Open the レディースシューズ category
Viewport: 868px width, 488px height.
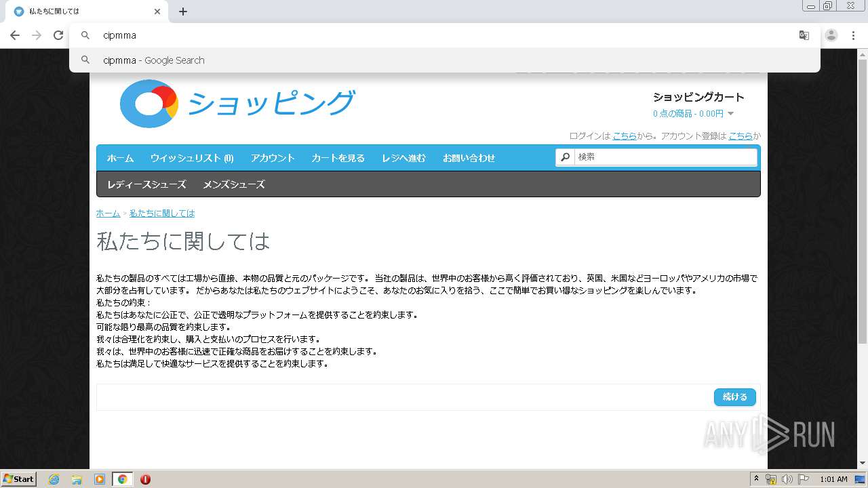pyautogui.click(x=146, y=184)
